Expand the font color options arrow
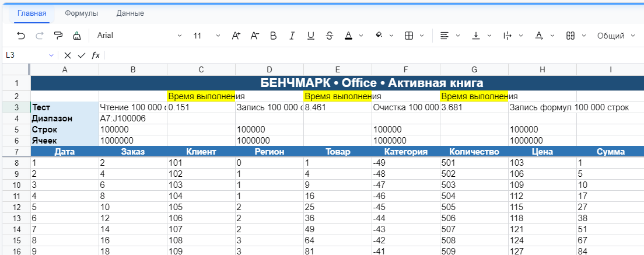 361,36
